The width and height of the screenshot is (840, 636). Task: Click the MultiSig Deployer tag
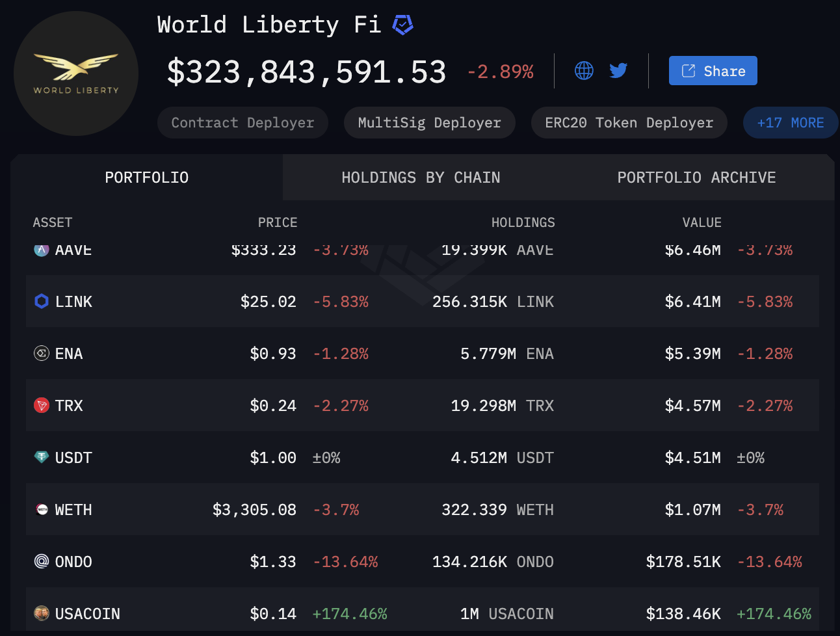pyautogui.click(x=430, y=123)
